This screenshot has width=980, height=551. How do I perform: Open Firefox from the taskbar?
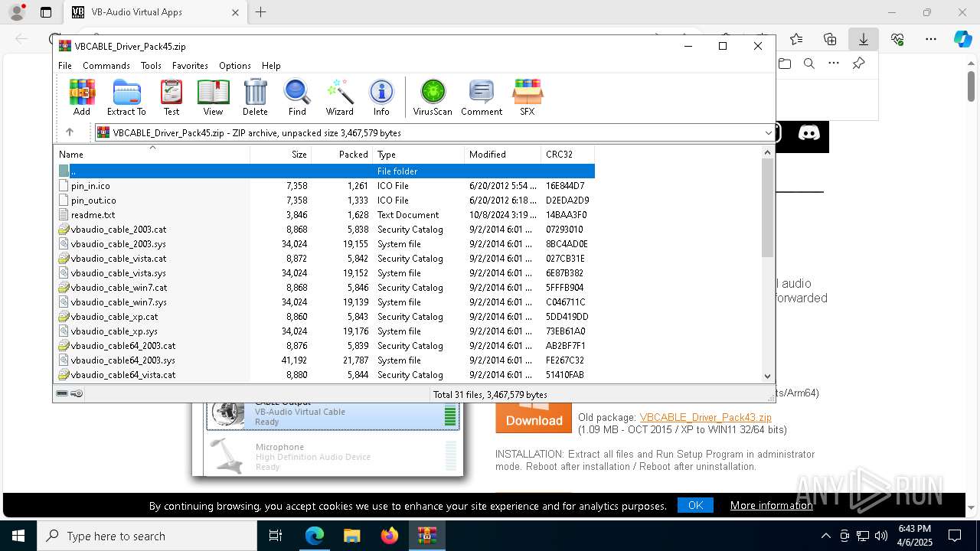(390, 536)
